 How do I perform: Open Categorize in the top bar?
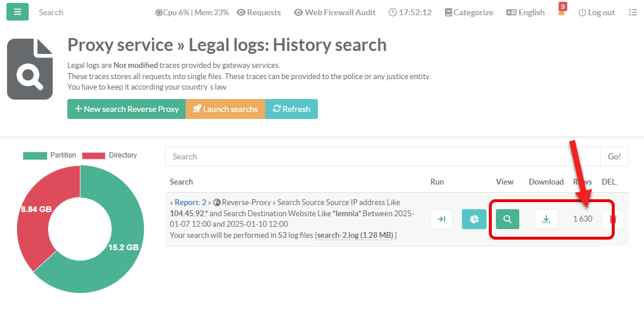tap(468, 12)
